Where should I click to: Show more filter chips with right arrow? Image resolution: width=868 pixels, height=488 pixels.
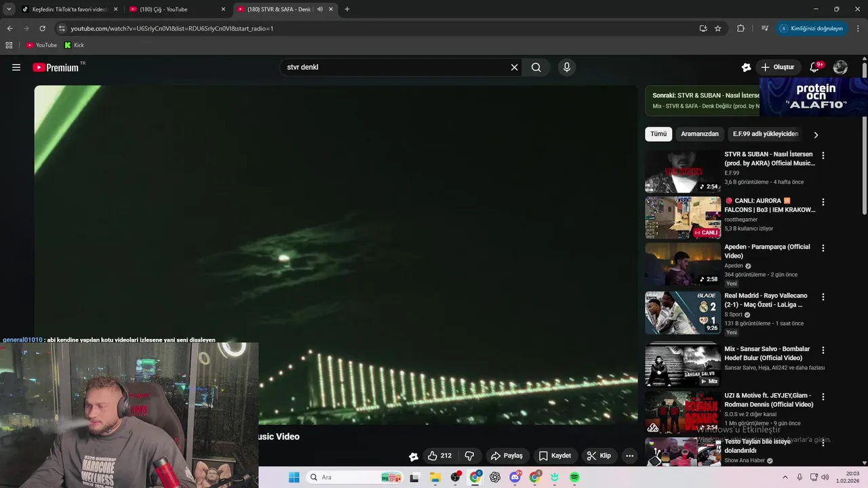pyautogui.click(x=816, y=134)
